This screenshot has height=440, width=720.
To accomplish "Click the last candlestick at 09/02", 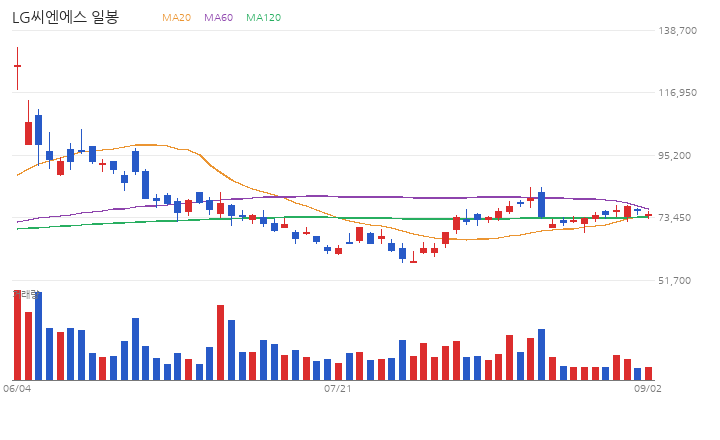I will pyautogui.click(x=648, y=214).
